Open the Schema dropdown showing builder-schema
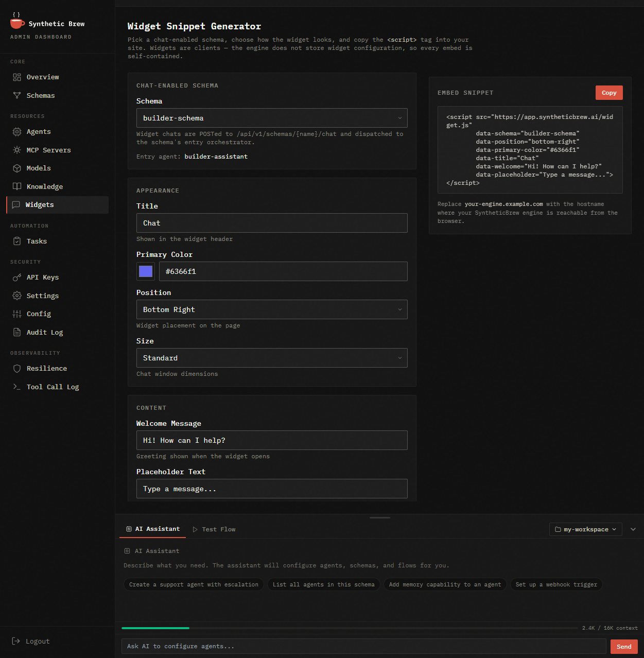Image resolution: width=644 pixels, height=658 pixels. tap(272, 118)
